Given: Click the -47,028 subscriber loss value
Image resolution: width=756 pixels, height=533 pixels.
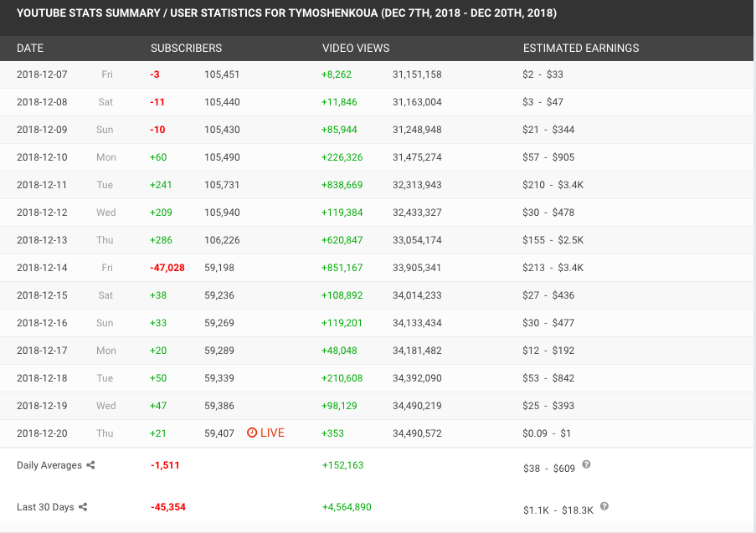Looking at the screenshot, I should 167,268.
